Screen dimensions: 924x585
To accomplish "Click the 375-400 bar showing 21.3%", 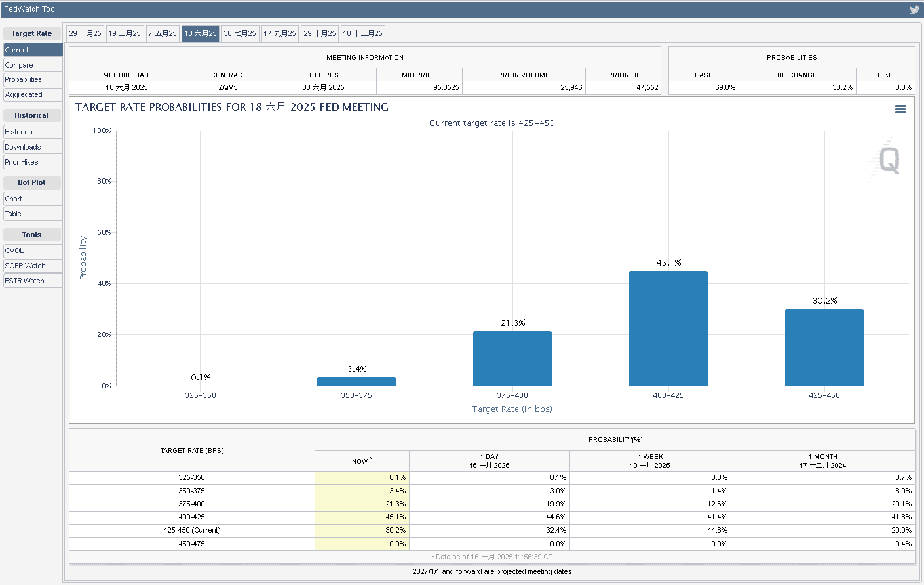I will point(512,359).
